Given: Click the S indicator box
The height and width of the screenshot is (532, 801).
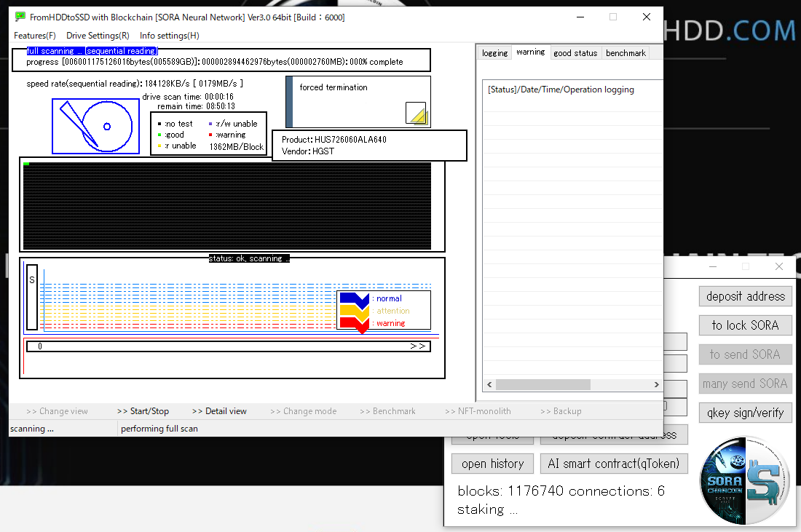Looking at the screenshot, I should click(31, 297).
